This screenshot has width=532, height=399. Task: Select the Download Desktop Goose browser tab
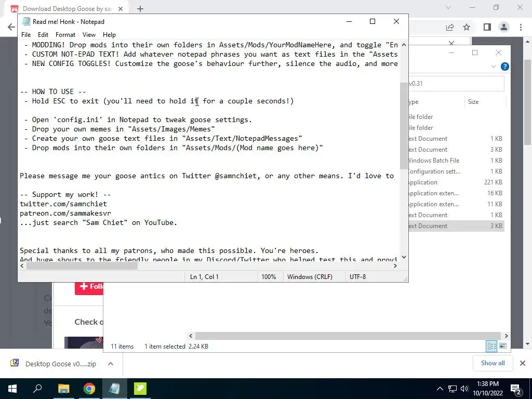pyautogui.click(x=67, y=9)
